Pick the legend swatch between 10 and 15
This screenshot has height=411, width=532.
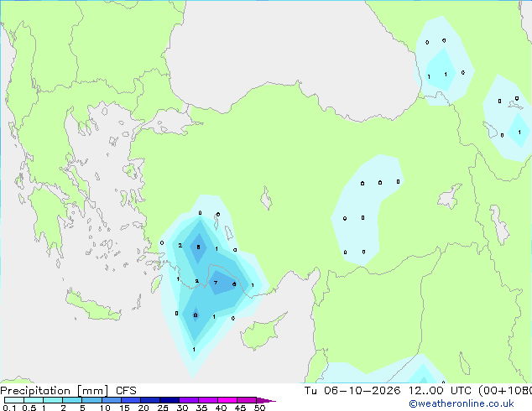[x=111, y=400]
